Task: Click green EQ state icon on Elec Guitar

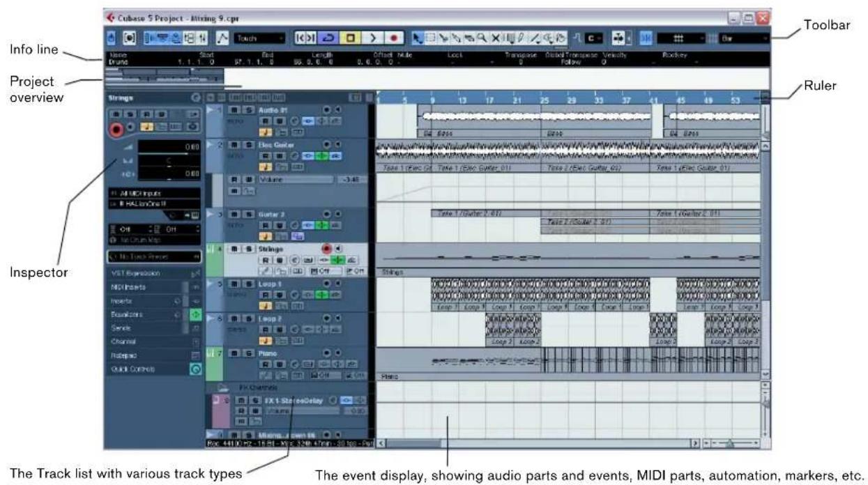Action: [321, 155]
